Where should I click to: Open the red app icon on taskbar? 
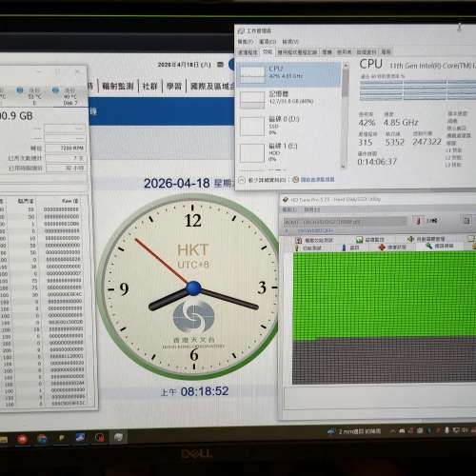(22, 439)
